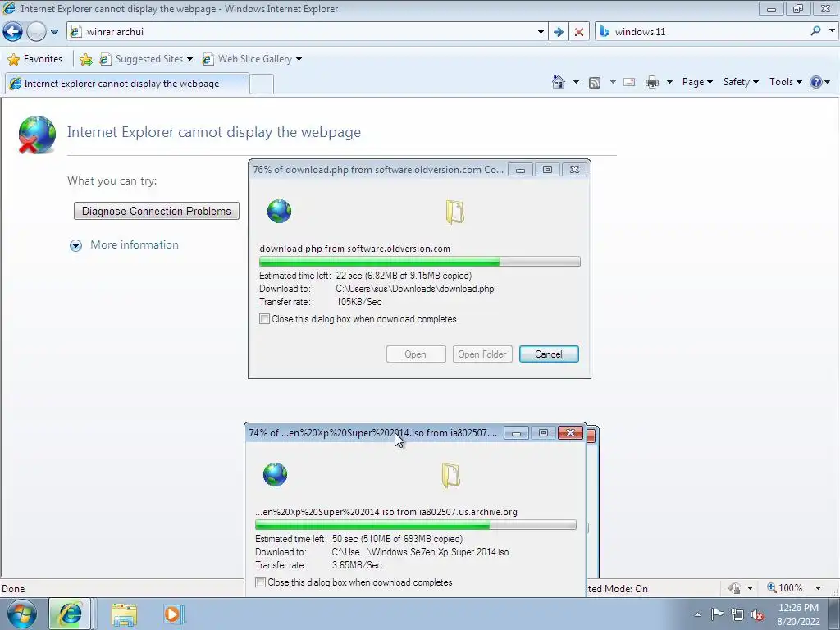Screen dimensions: 840x630
Task: Click the Print icon
Action: (x=652, y=82)
